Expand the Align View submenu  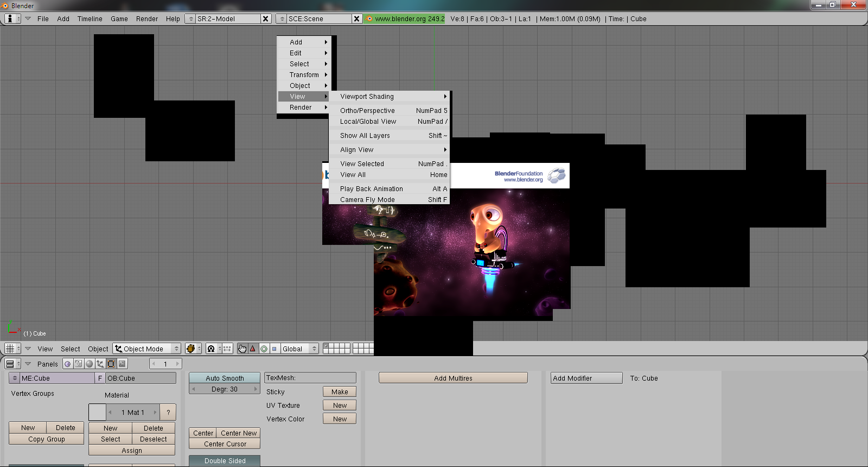pyautogui.click(x=390, y=150)
